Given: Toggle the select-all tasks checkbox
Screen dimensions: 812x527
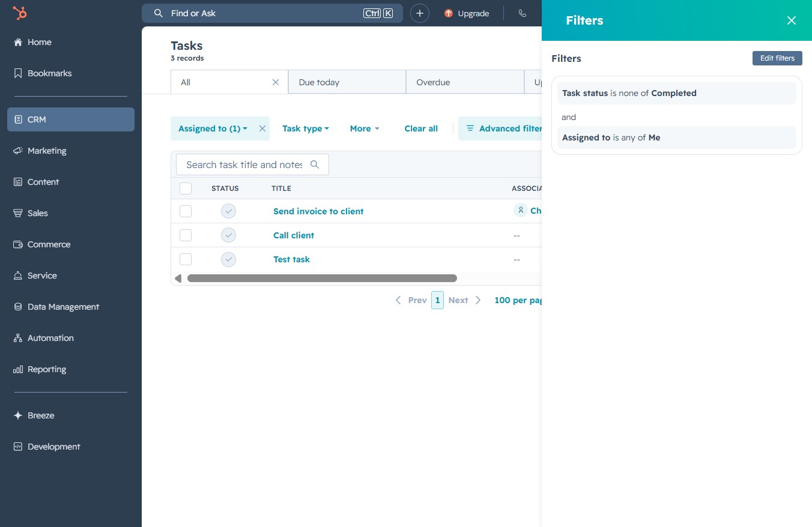Looking at the screenshot, I should (186, 188).
